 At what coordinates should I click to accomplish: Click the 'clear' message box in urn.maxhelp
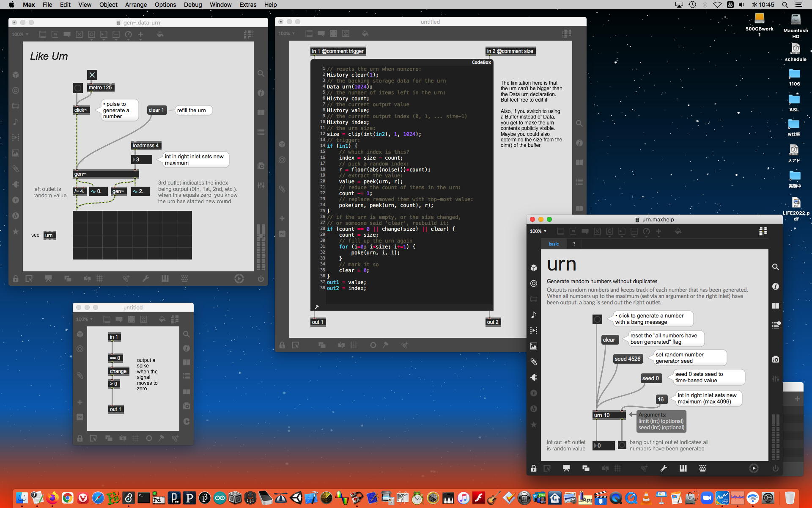609,340
